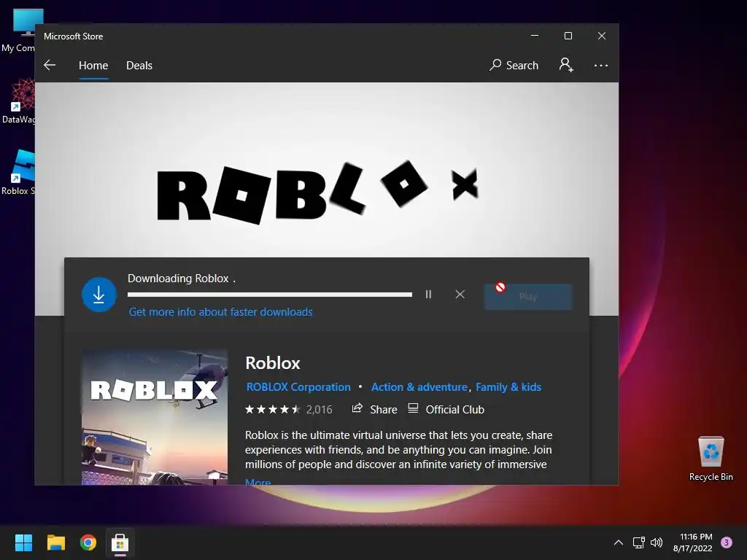Click the network status tray icon
747x560 pixels.
638,542
